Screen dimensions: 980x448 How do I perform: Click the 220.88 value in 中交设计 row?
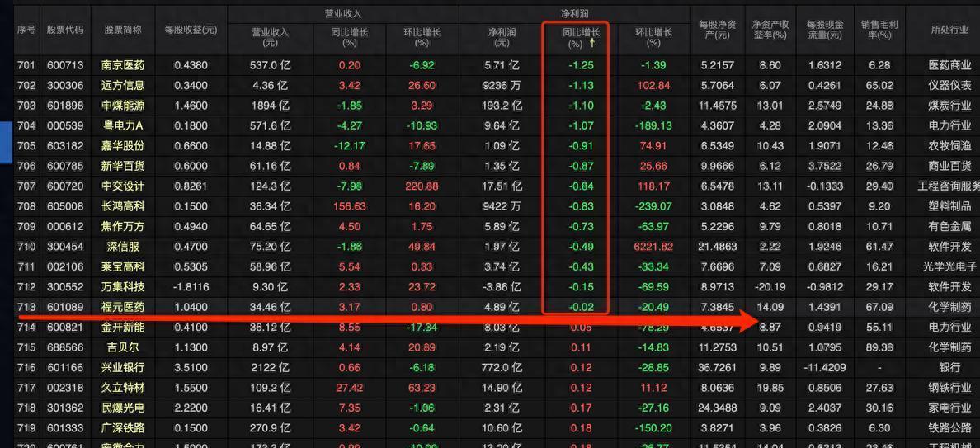[422, 186]
